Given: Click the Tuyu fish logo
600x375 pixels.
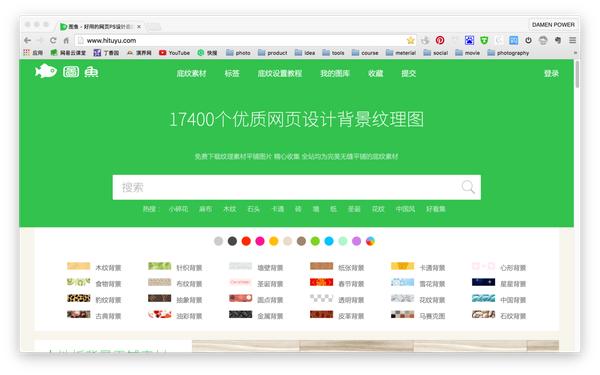Looking at the screenshot, I should (x=67, y=71).
